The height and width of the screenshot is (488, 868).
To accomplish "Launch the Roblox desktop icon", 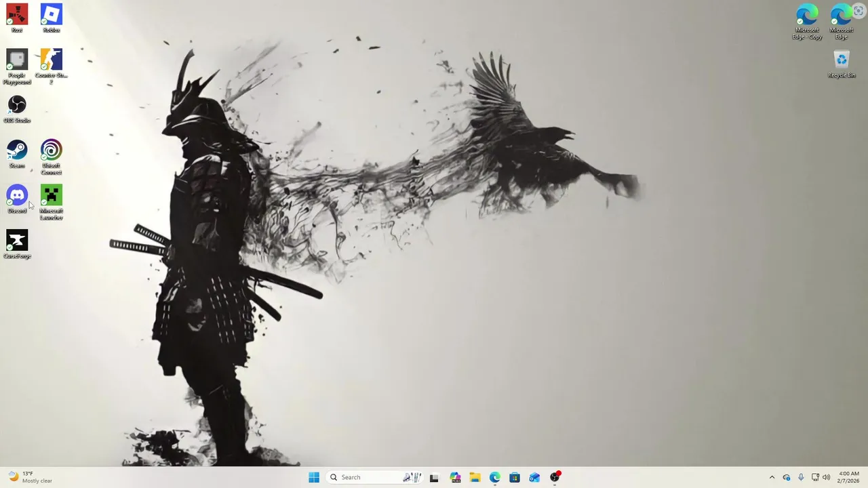I will coord(51,18).
